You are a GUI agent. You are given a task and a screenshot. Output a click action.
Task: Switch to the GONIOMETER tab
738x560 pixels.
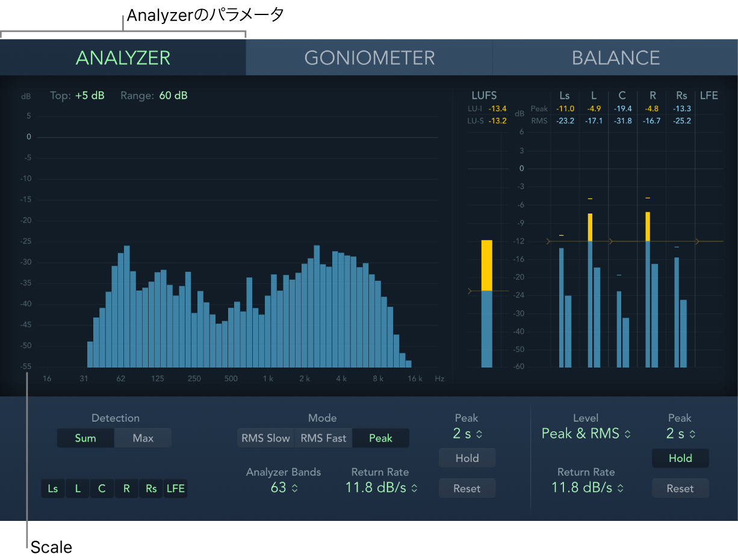pos(369,57)
